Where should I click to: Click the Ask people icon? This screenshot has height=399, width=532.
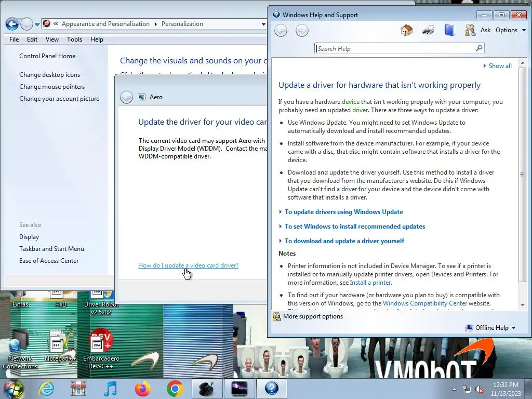click(470, 30)
